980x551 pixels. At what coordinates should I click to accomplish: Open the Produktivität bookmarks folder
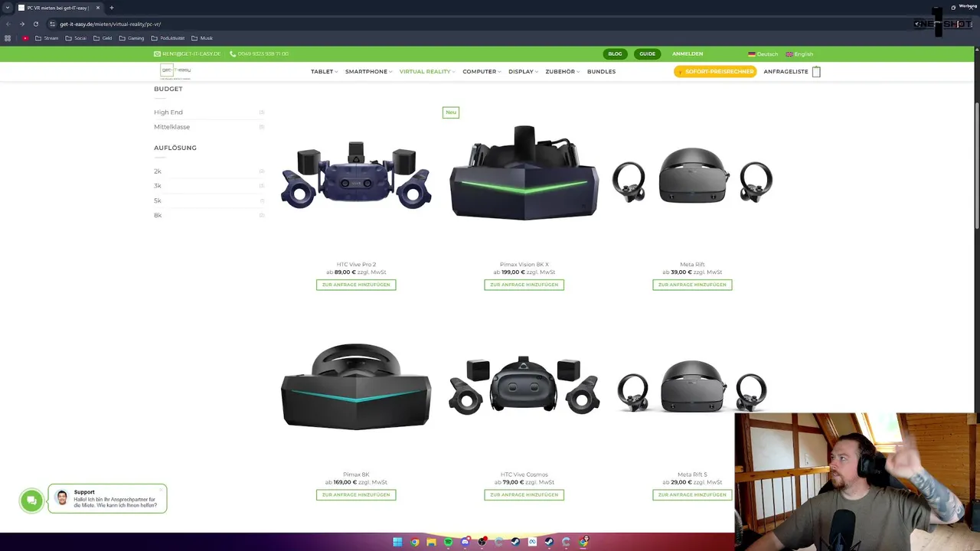click(x=168, y=38)
